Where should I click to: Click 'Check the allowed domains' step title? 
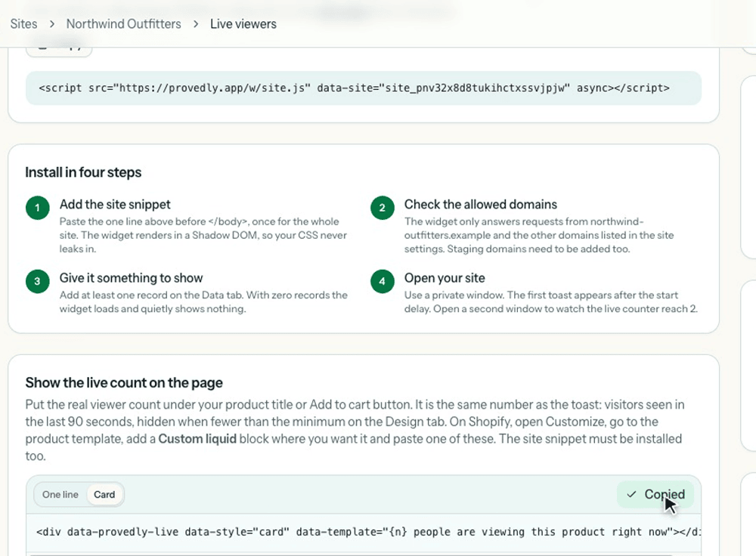click(480, 204)
